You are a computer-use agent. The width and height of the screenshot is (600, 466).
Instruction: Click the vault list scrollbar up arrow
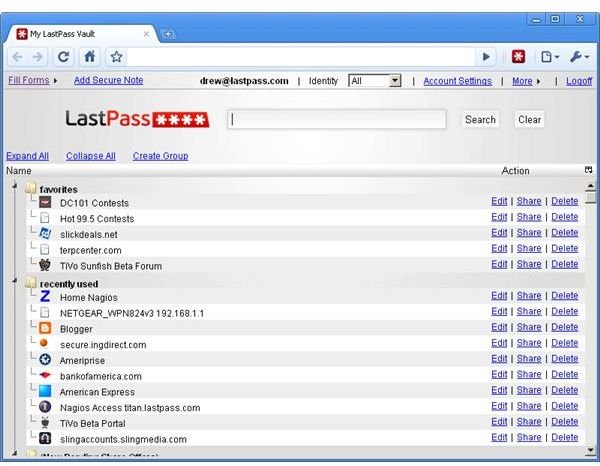590,186
